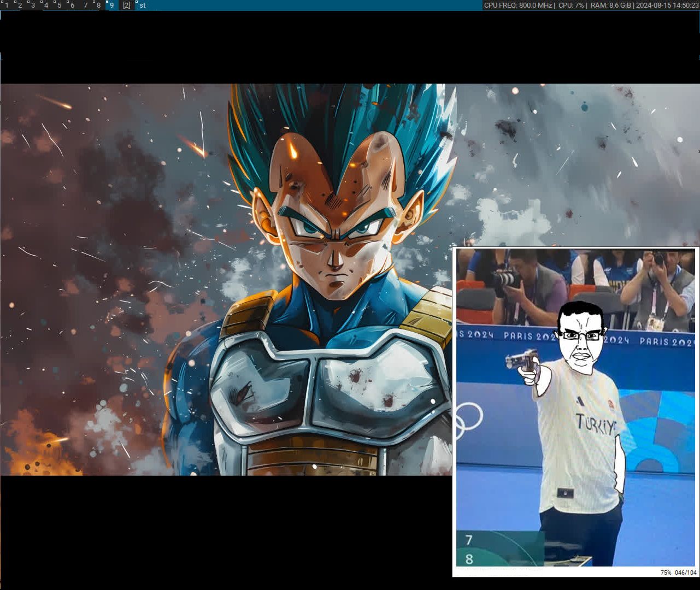Click the 'st' window title in bar
Image resolution: width=700 pixels, height=590 pixels.
point(143,5)
